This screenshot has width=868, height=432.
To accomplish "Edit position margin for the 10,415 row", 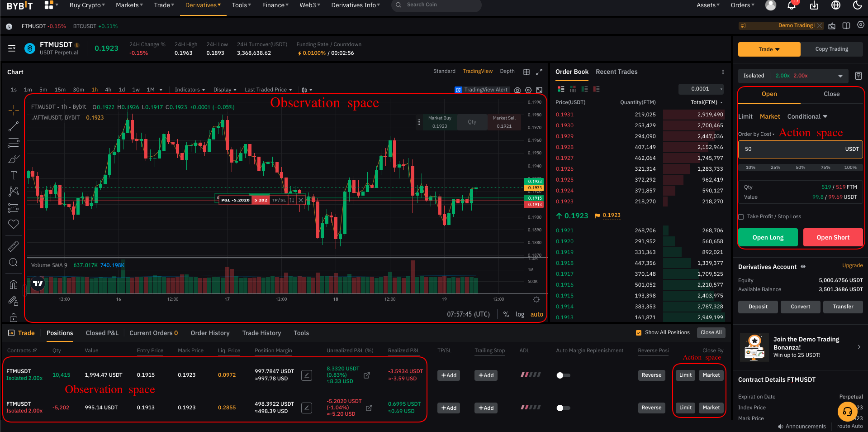I will 307,375.
